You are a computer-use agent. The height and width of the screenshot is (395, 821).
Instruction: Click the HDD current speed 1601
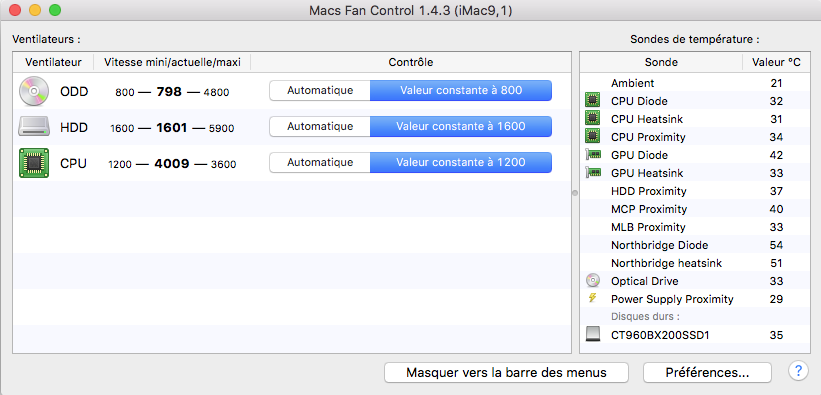click(x=172, y=127)
